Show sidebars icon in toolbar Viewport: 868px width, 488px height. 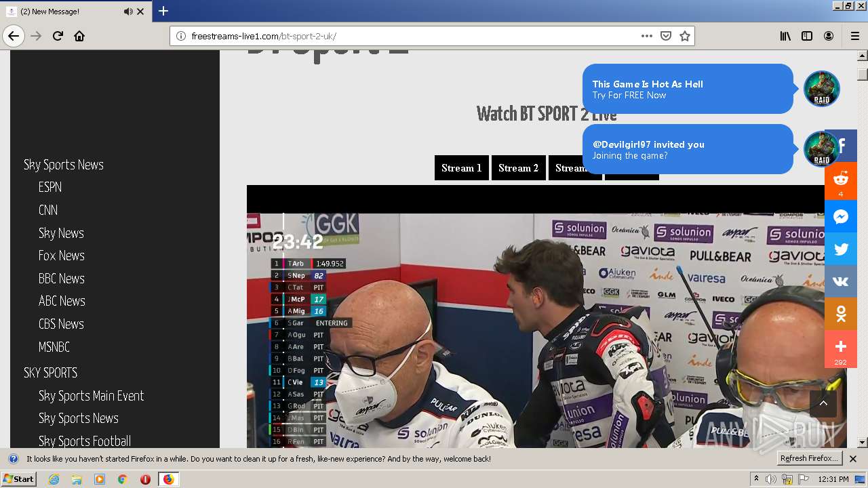(x=807, y=36)
